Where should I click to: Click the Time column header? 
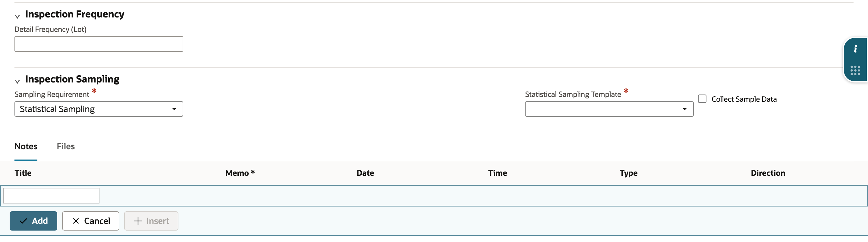[498, 173]
